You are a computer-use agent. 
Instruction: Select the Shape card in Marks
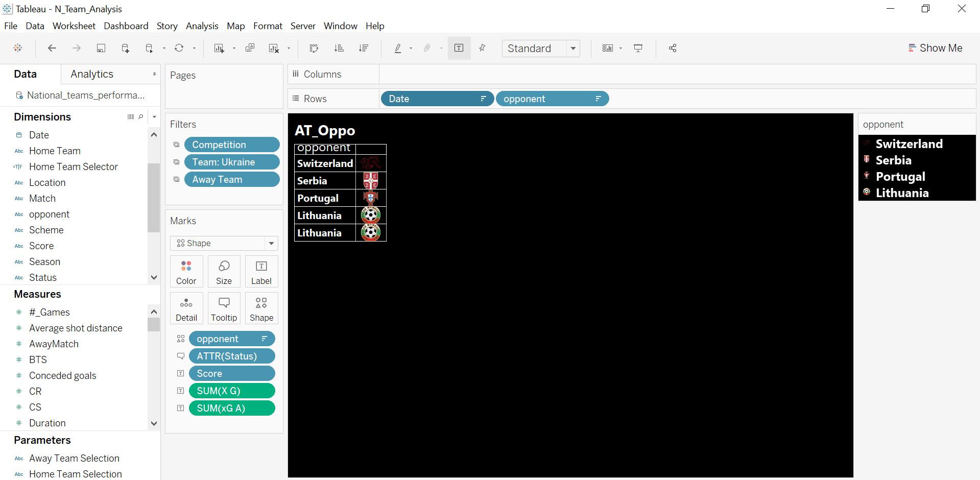[261, 308]
